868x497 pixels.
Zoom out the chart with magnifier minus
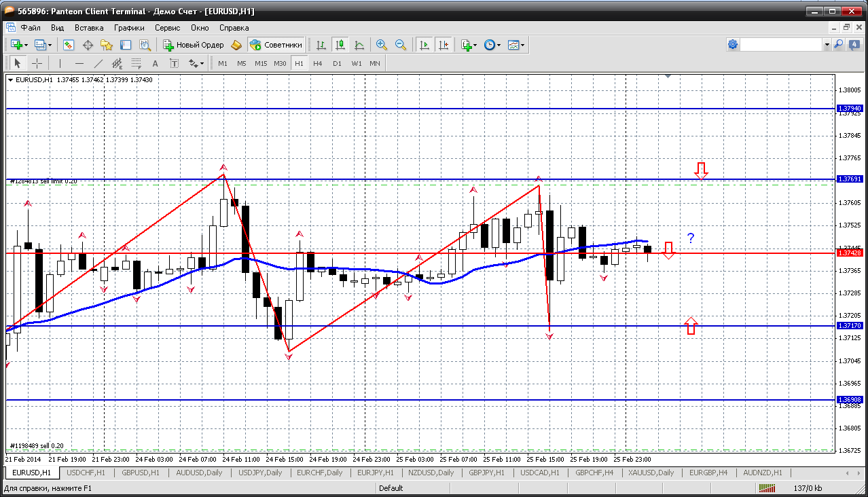click(x=401, y=45)
